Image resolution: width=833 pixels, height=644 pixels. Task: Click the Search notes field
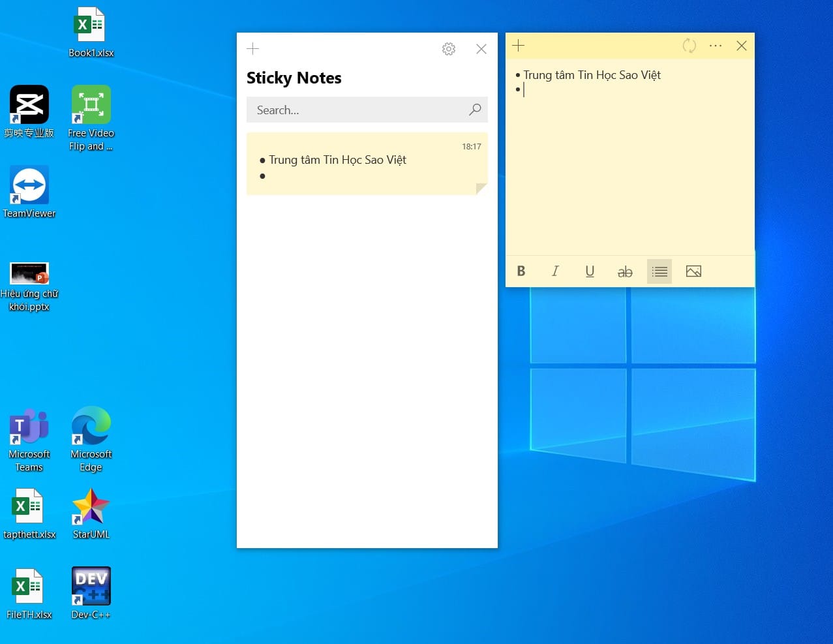(367, 110)
